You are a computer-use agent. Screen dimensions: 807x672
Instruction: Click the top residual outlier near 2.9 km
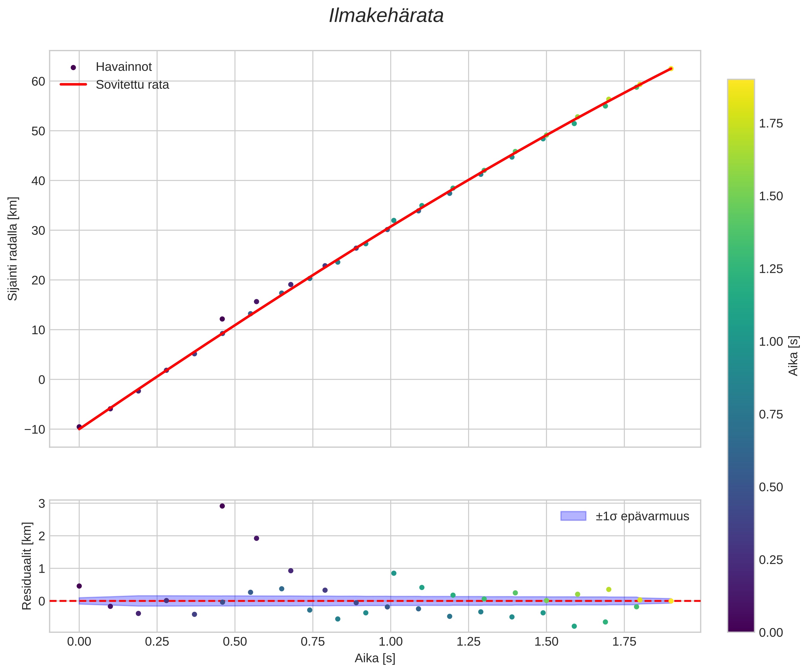click(x=222, y=506)
